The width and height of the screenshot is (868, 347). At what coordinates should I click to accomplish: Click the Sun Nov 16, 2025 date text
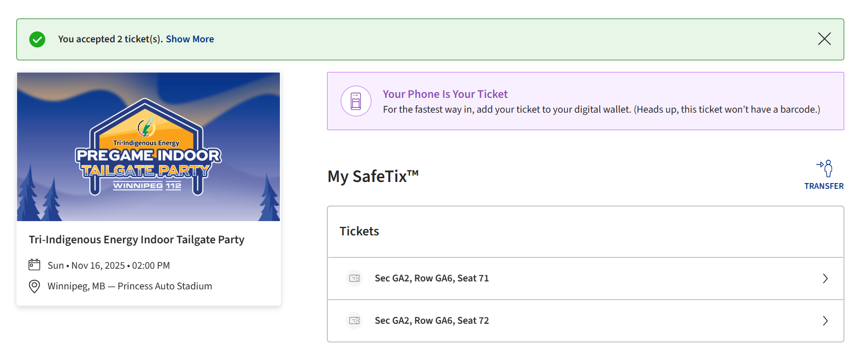point(109,266)
